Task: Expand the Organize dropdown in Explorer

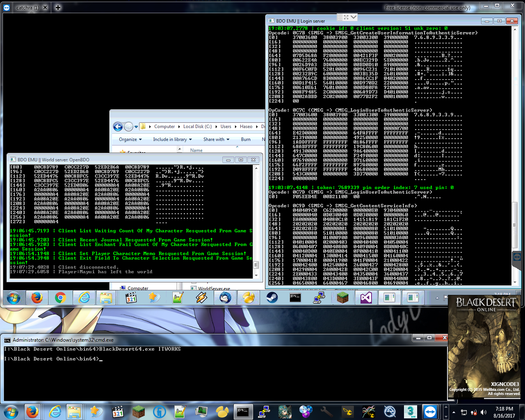Action: tap(130, 139)
